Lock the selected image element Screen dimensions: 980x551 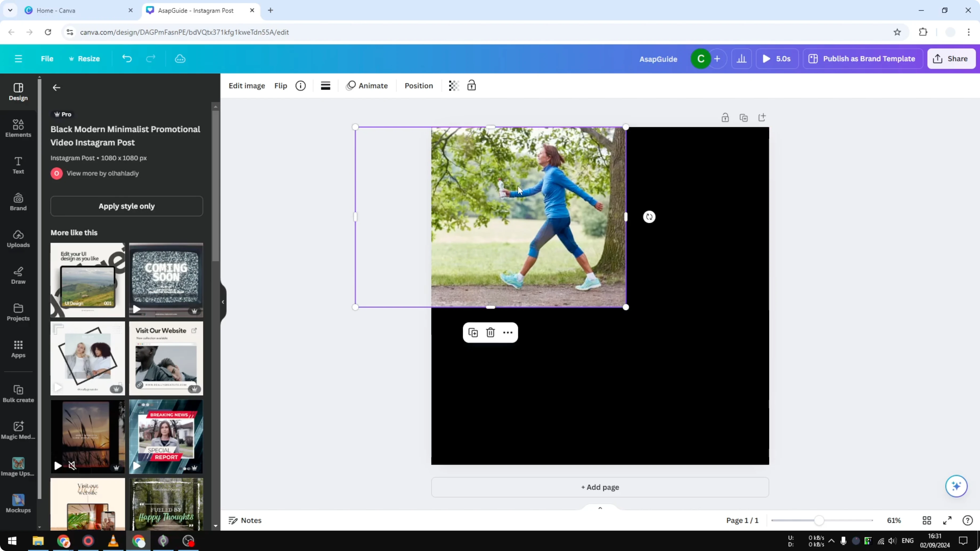471,85
